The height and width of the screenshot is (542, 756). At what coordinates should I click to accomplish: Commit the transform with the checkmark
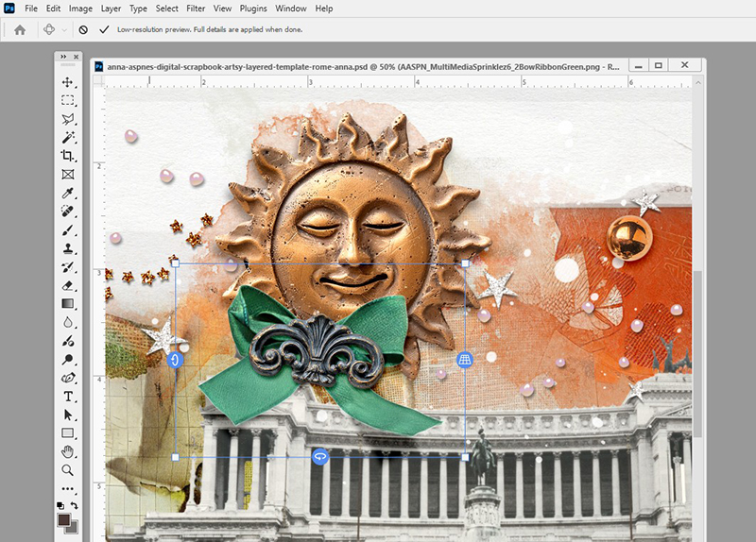point(104,30)
